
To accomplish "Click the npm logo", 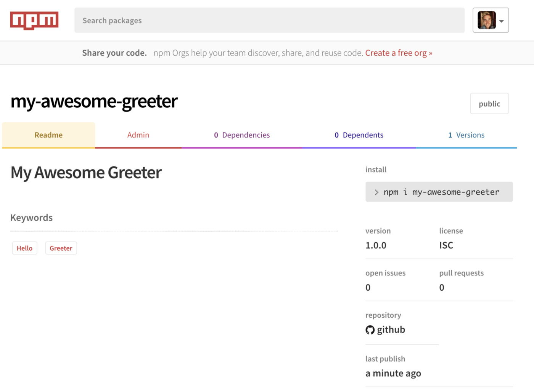I will (34, 20).
